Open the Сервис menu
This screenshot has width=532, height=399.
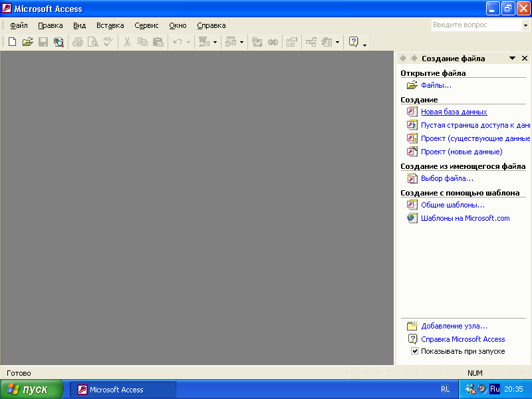click(146, 25)
